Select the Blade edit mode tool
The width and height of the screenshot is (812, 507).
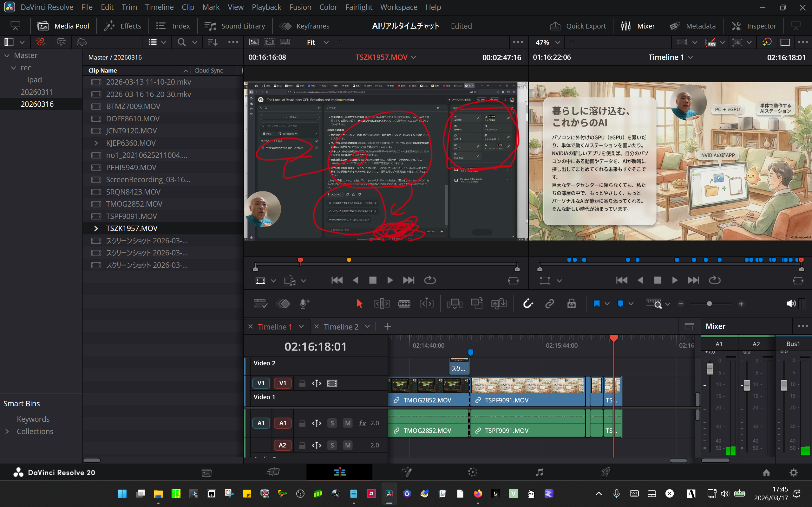coord(404,304)
